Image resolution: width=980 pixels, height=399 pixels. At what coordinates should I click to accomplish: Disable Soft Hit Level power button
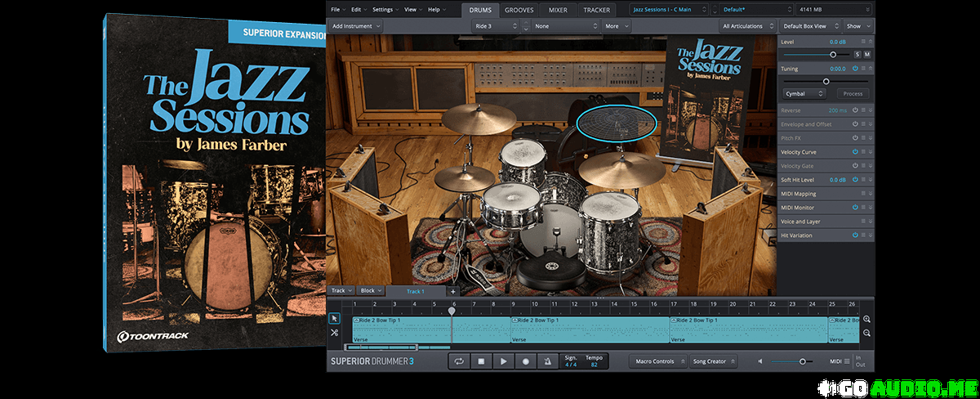click(855, 180)
